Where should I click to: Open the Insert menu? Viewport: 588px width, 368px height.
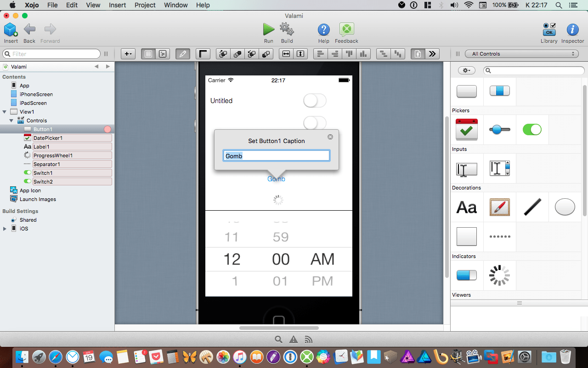point(118,5)
